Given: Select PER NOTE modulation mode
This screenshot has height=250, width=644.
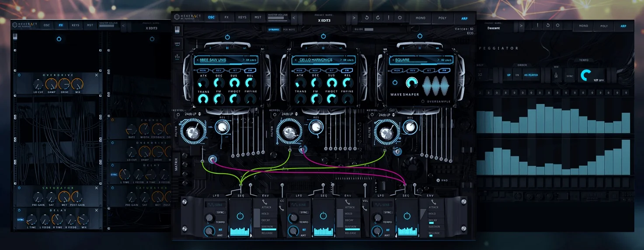Looking at the screenshot, I should click(289, 29).
